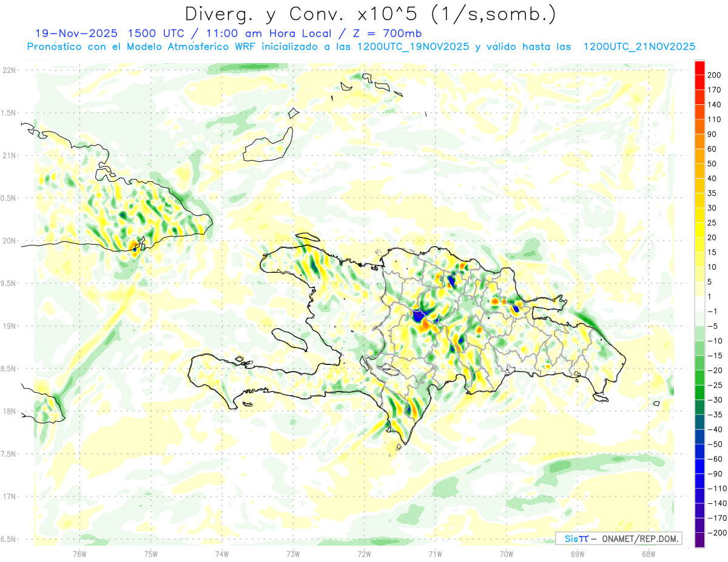Click the -200 value on the color scale

(717, 533)
